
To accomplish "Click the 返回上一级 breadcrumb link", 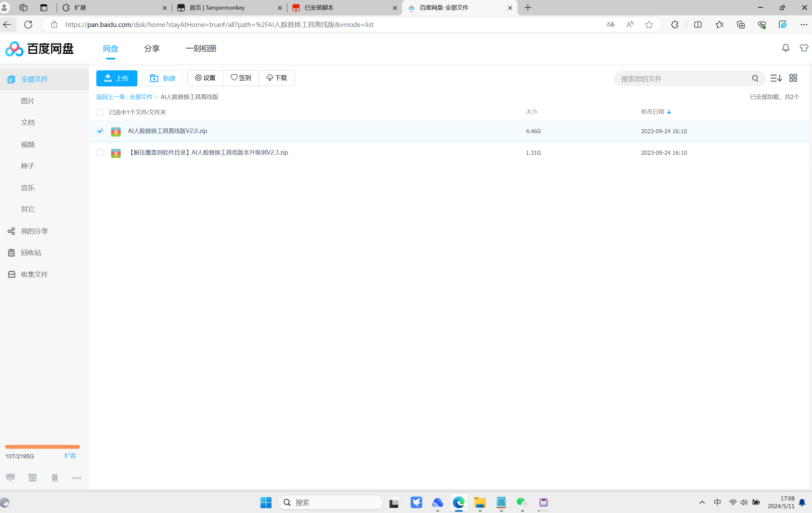I will (x=110, y=97).
